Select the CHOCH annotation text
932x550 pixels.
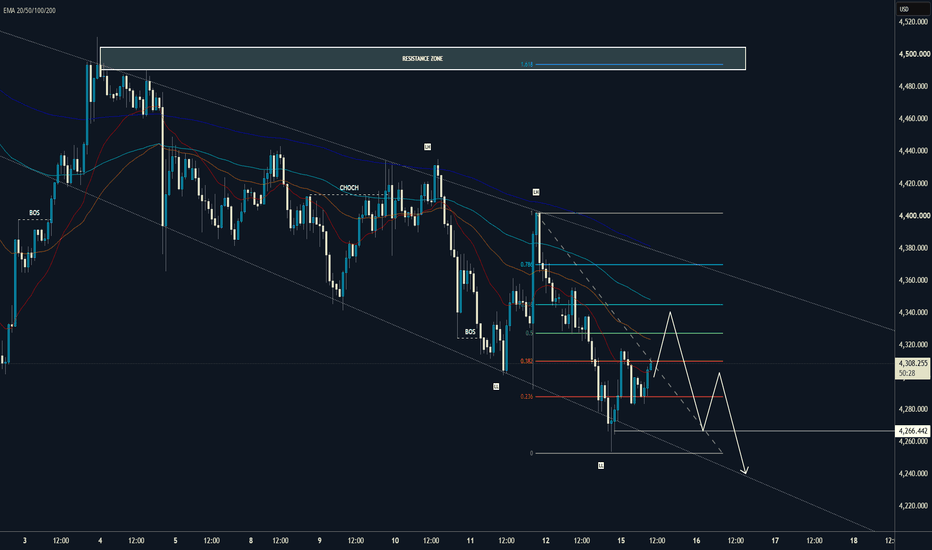[349, 187]
